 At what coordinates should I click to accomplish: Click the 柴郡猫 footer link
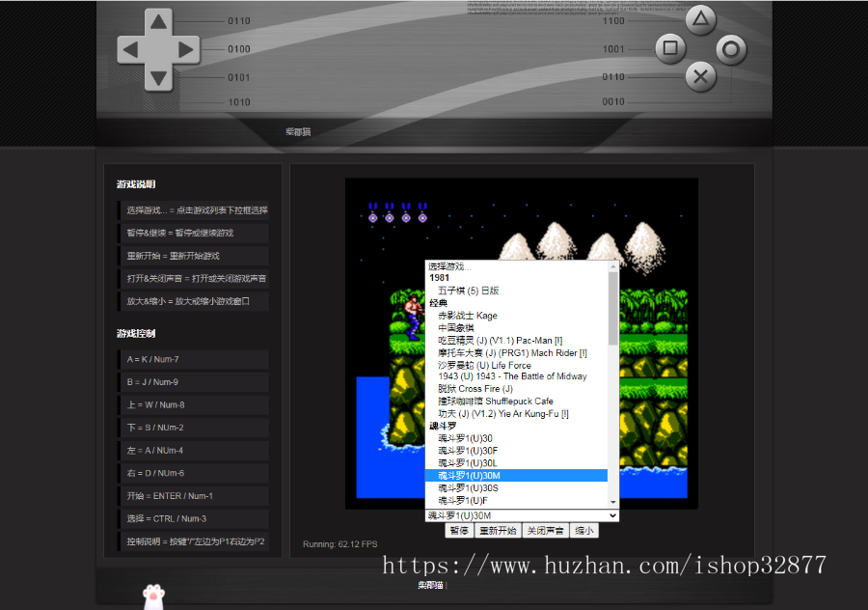click(430, 585)
